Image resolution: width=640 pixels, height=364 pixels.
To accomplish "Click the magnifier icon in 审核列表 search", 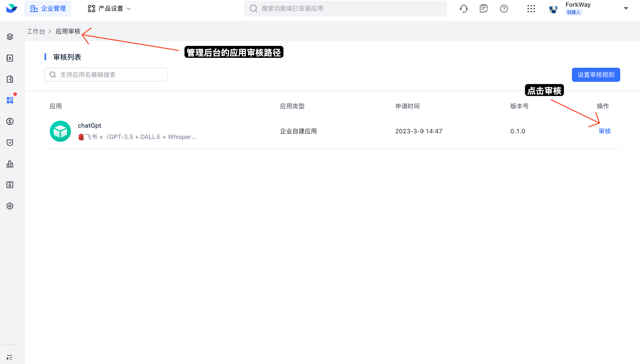I will coord(53,75).
